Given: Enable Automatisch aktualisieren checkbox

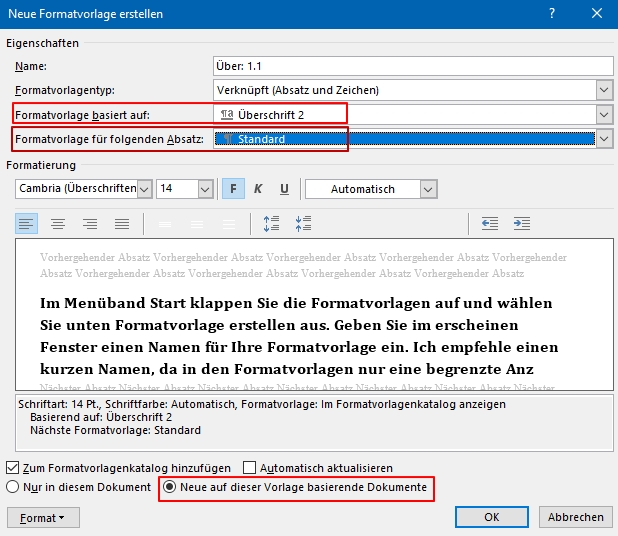Looking at the screenshot, I should click(249, 468).
